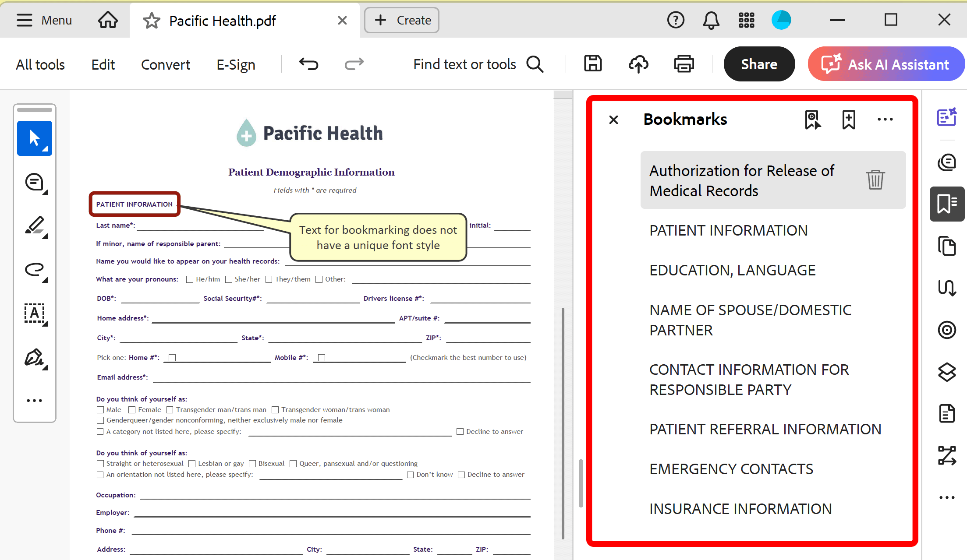The height and width of the screenshot is (560, 967).
Task: Open Ask AI Assistant
Action: pos(886,64)
